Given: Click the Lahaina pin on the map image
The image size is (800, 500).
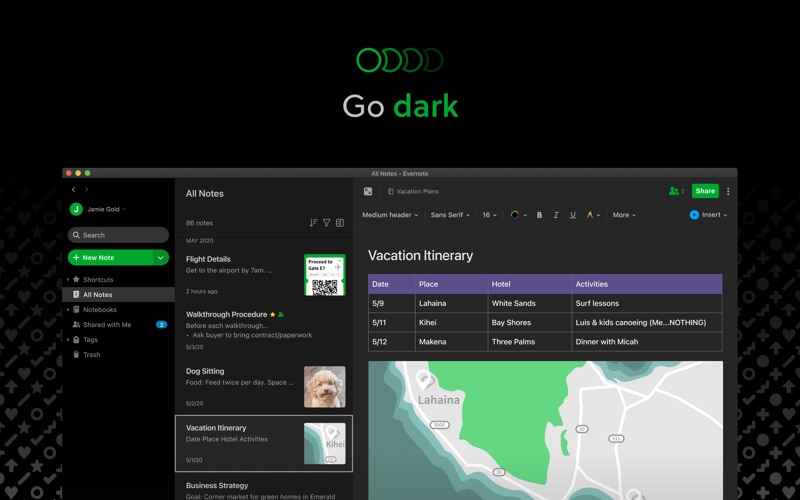Looking at the screenshot, I should click(423, 380).
